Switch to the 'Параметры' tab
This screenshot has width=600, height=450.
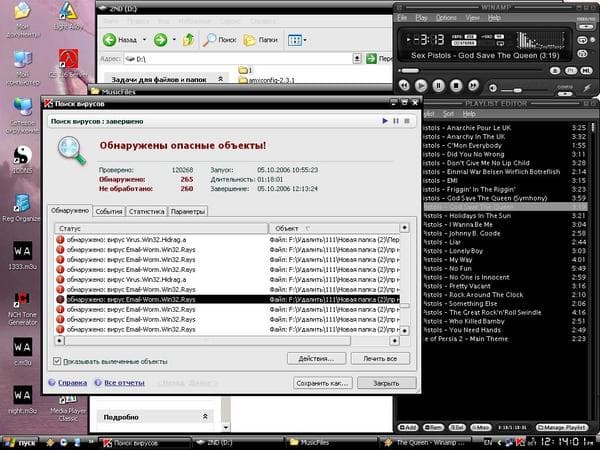(188, 211)
